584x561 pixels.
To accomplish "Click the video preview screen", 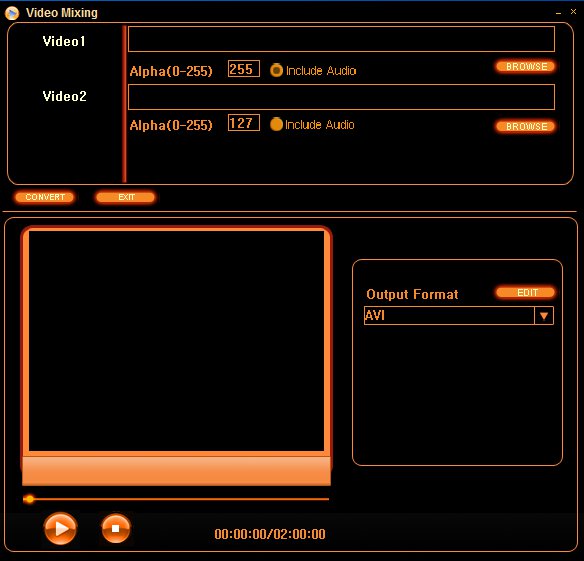I will (176, 341).
